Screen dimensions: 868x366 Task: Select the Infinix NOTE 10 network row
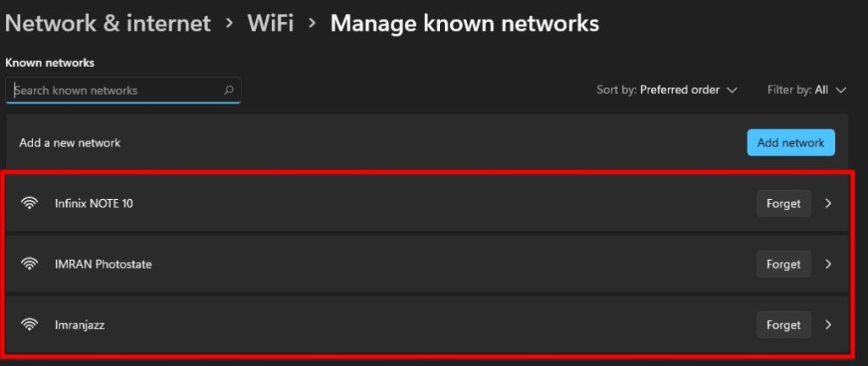click(427, 203)
